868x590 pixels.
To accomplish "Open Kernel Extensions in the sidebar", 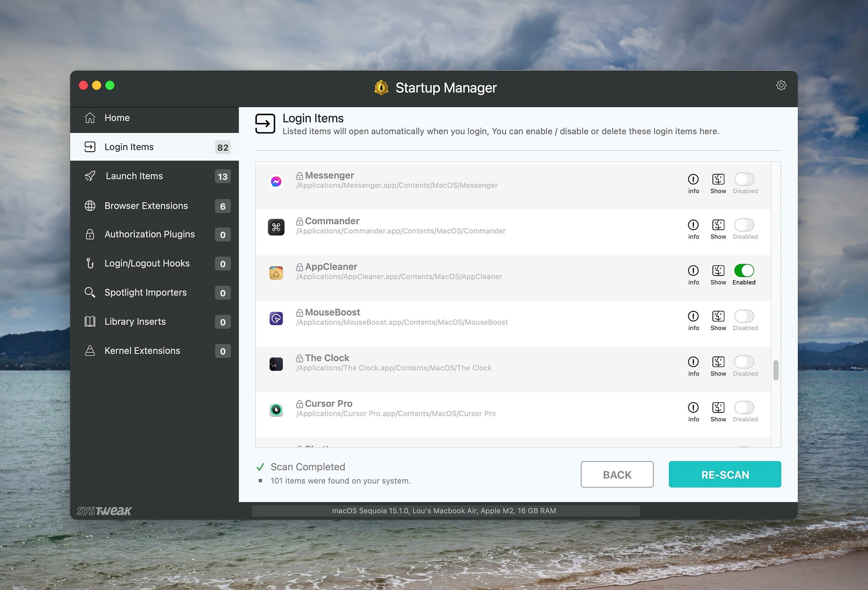I will (x=154, y=351).
